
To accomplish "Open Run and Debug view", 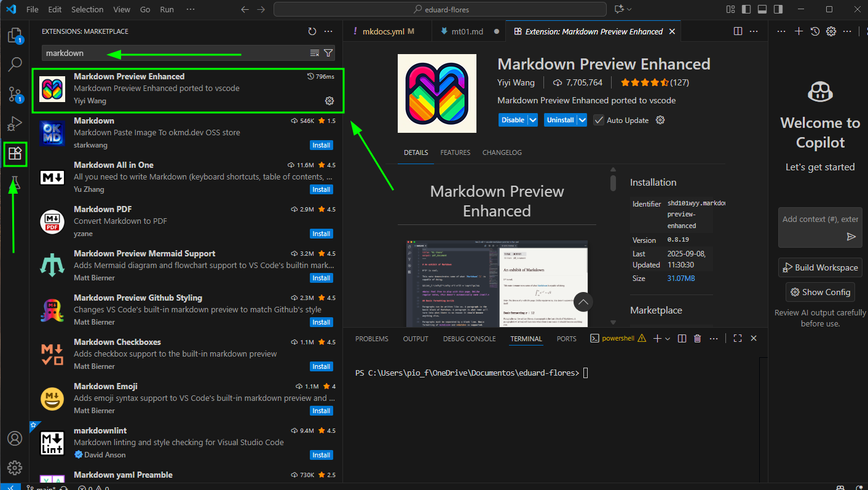I will [15, 124].
